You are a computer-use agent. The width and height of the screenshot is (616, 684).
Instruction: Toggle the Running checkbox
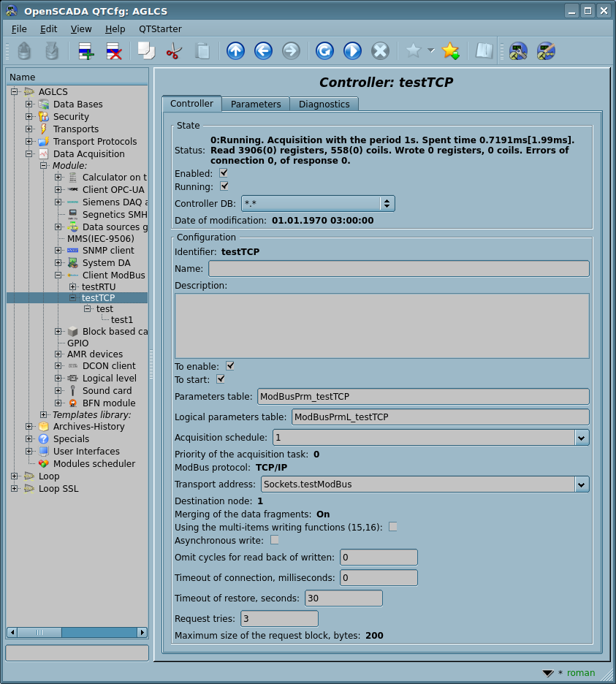pyautogui.click(x=224, y=186)
